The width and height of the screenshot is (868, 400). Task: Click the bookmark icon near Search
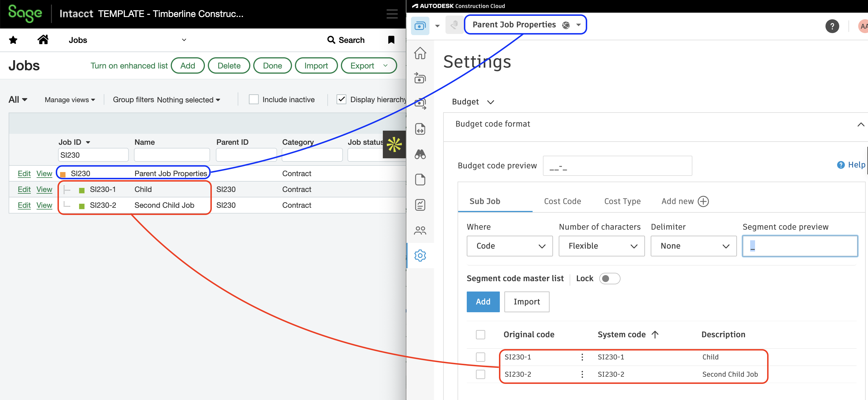click(x=391, y=40)
